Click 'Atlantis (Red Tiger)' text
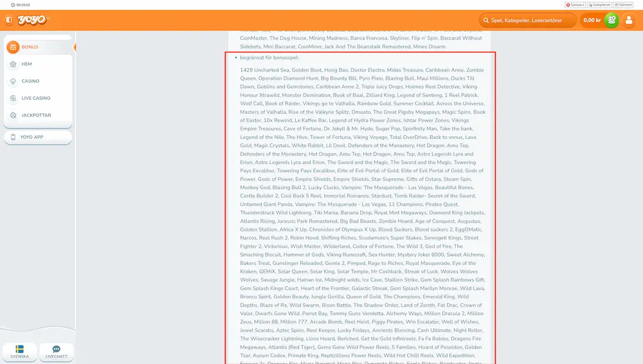The width and height of the screenshot is (643, 364). pos(291,347)
